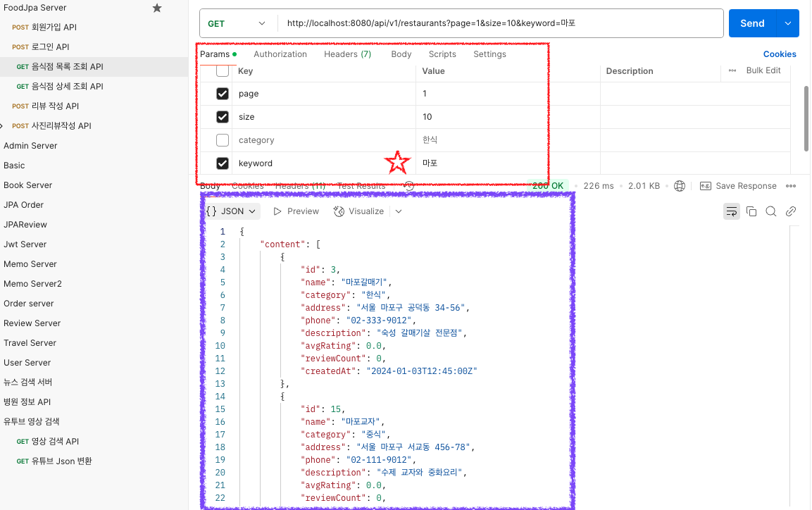The height and width of the screenshot is (510, 812).
Task: Enable the category parameter checkbox
Action: point(222,140)
